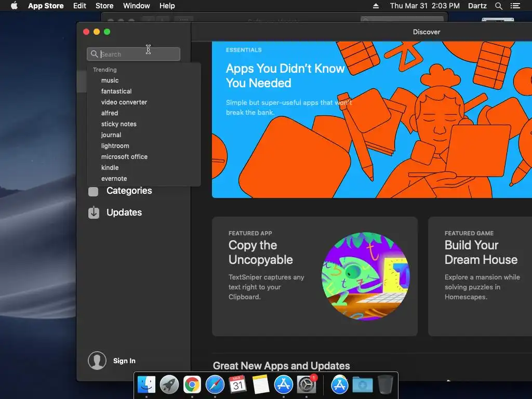
Task: Open Notes icon in the Dock
Action: pyautogui.click(x=261, y=384)
